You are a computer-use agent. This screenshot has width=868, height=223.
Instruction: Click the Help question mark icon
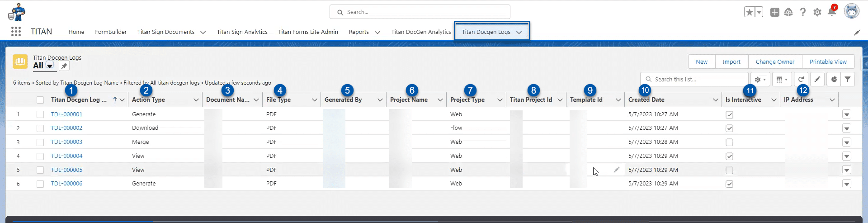click(x=802, y=12)
